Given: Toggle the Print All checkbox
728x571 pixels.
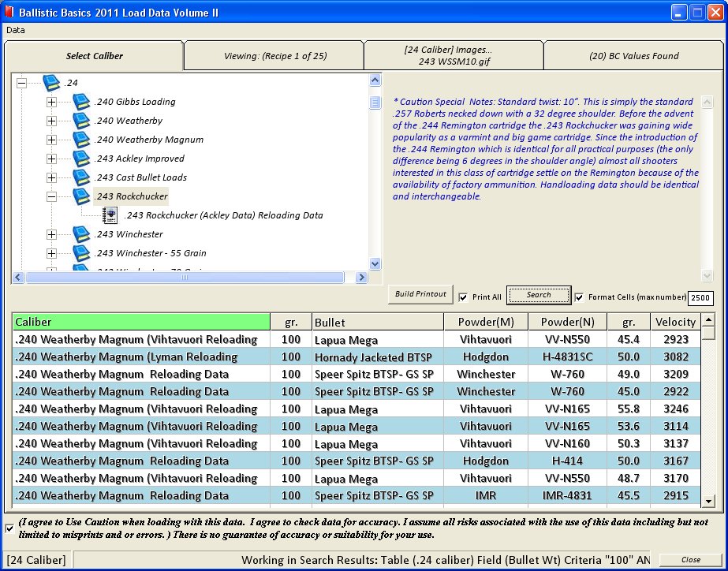Looking at the screenshot, I should (464, 297).
